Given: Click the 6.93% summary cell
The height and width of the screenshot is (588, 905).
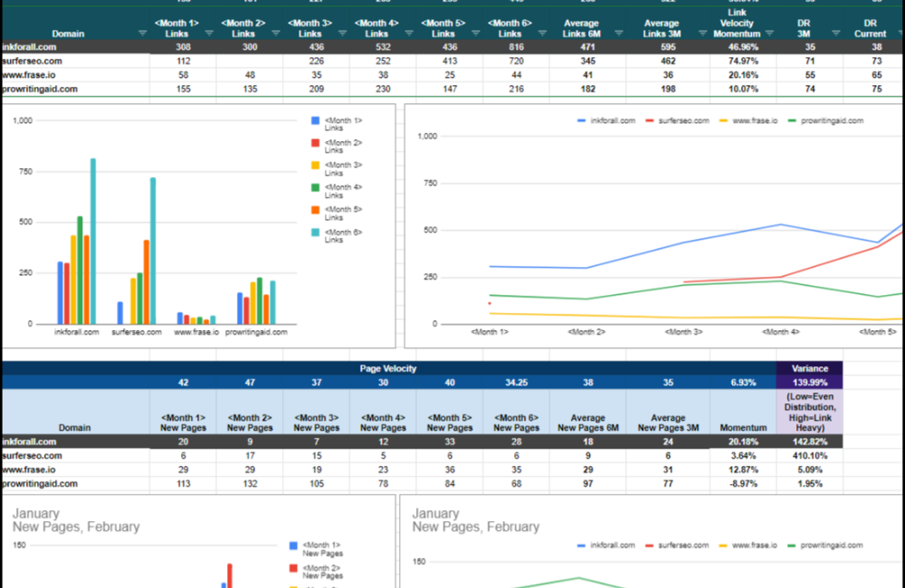Looking at the screenshot, I should 743,383.
